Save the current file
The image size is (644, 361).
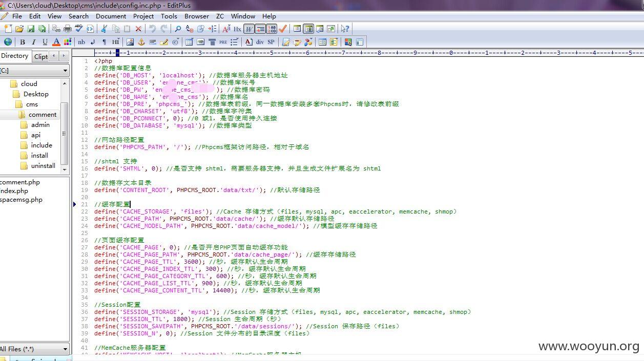31,29
